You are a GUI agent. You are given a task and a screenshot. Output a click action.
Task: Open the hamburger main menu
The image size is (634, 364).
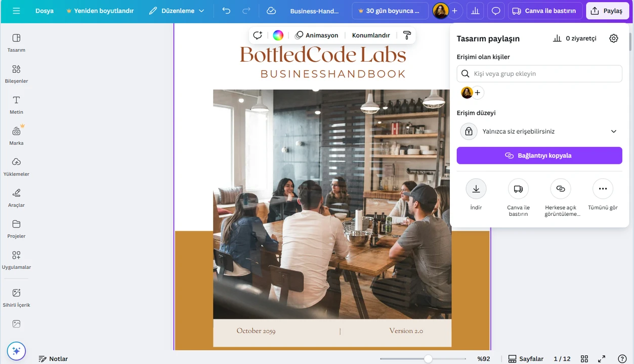click(16, 11)
